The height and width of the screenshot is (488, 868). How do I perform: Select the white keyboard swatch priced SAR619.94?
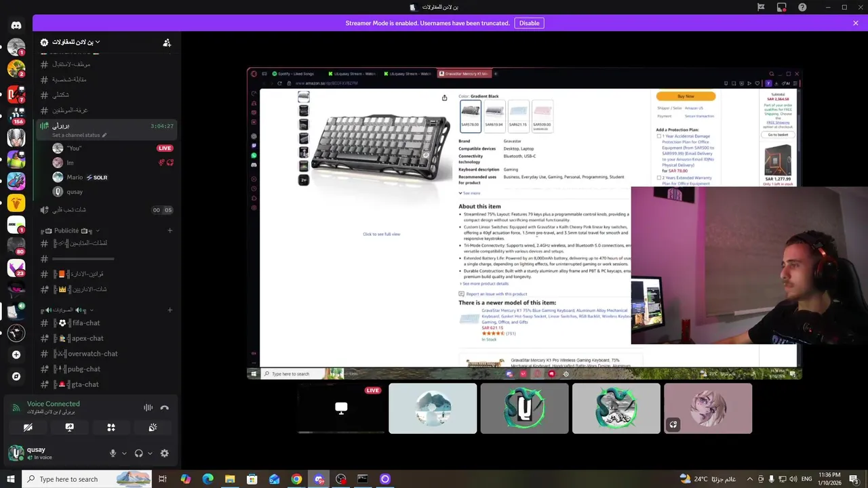[x=494, y=115]
